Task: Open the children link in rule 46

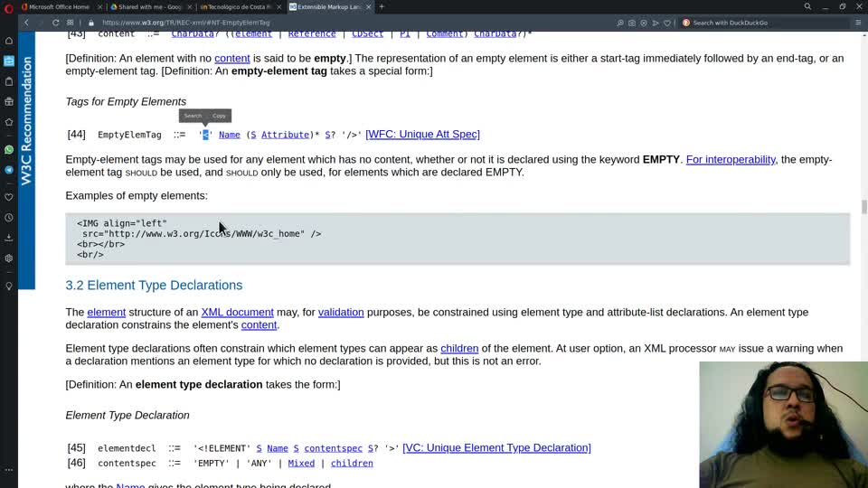Action: (x=352, y=463)
